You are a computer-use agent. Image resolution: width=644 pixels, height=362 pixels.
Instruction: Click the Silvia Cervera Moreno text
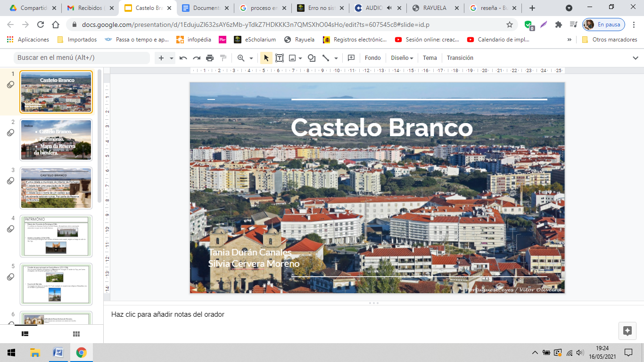tap(254, 263)
